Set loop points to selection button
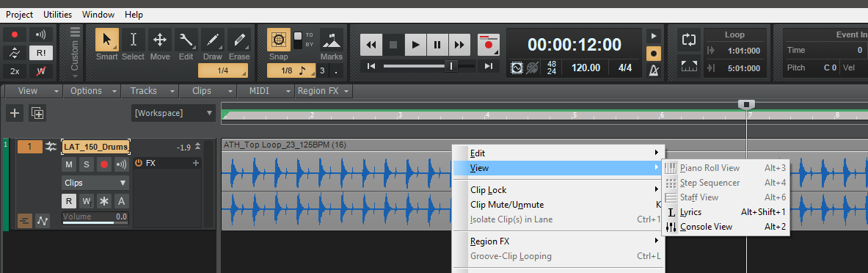This screenshot has width=868, height=273. [689, 67]
